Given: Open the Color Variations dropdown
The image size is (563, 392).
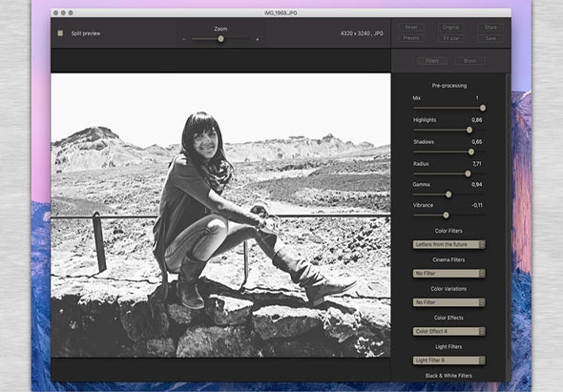Looking at the screenshot, I should (x=448, y=302).
